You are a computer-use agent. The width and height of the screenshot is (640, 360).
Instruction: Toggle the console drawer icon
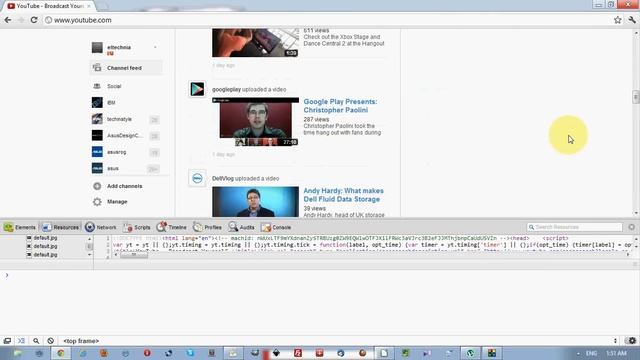pos(21,341)
